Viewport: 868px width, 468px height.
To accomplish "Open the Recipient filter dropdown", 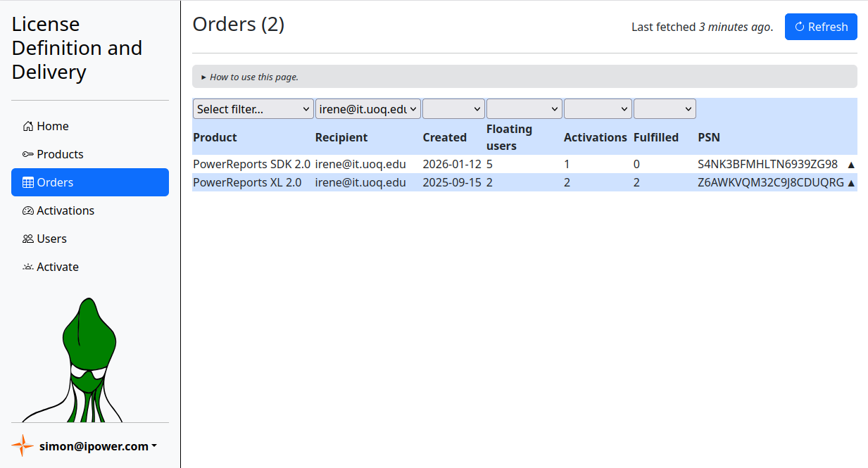I will point(367,109).
